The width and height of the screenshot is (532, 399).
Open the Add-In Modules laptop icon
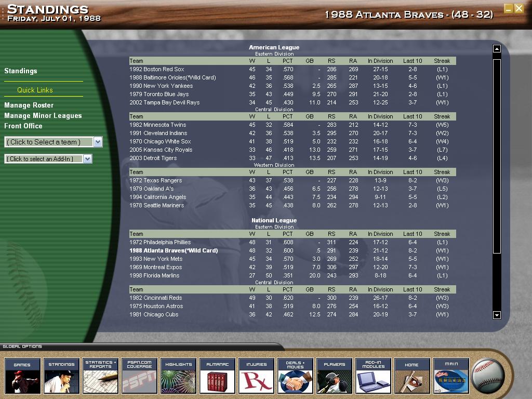[x=373, y=376]
